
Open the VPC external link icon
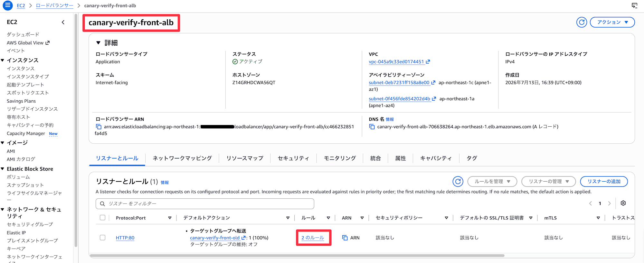pos(428,61)
